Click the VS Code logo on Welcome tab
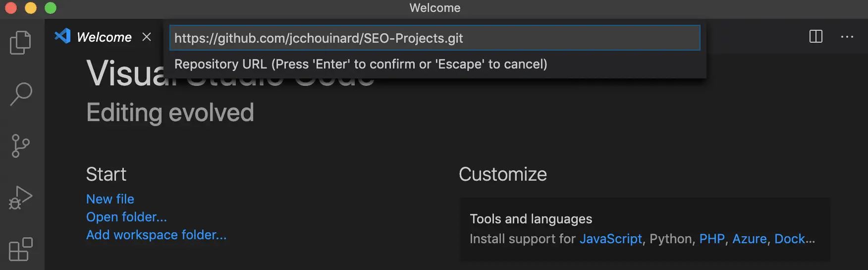 tap(62, 36)
